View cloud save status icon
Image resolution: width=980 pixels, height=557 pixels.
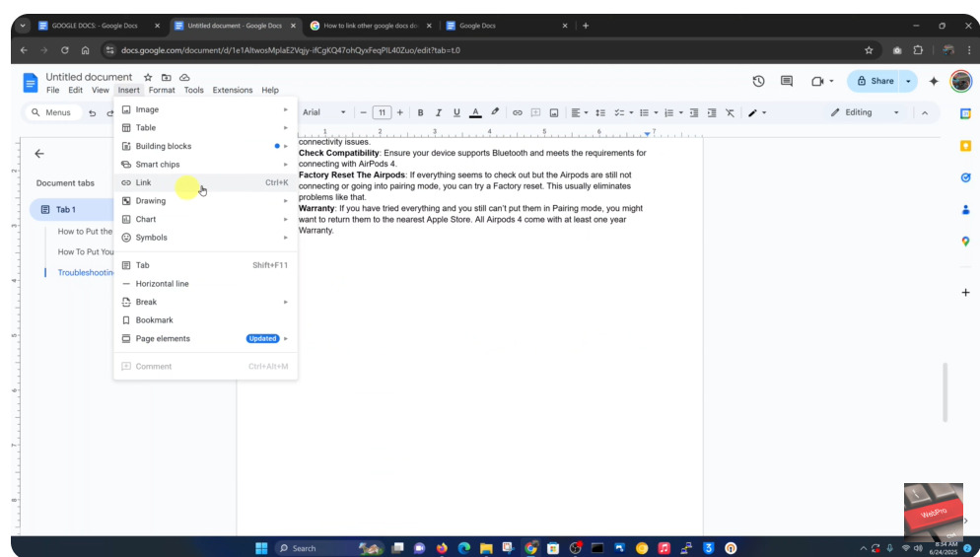184,78
